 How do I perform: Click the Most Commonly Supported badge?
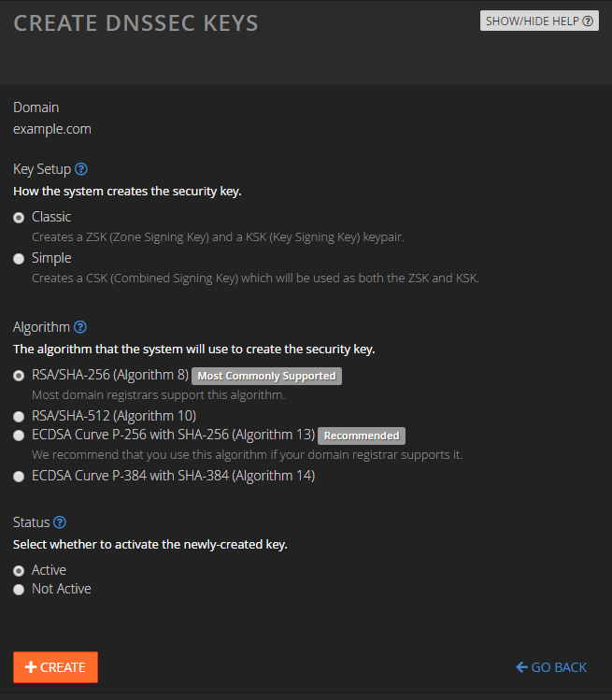266,376
